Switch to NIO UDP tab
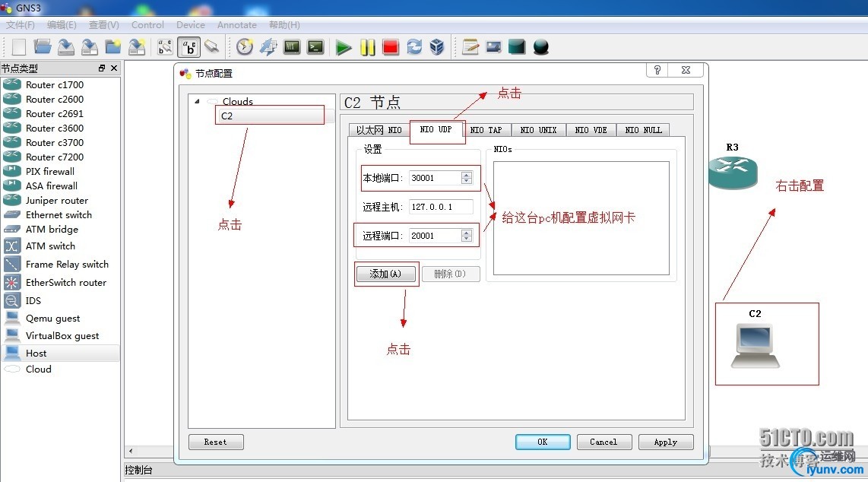 [x=436, y=129]
